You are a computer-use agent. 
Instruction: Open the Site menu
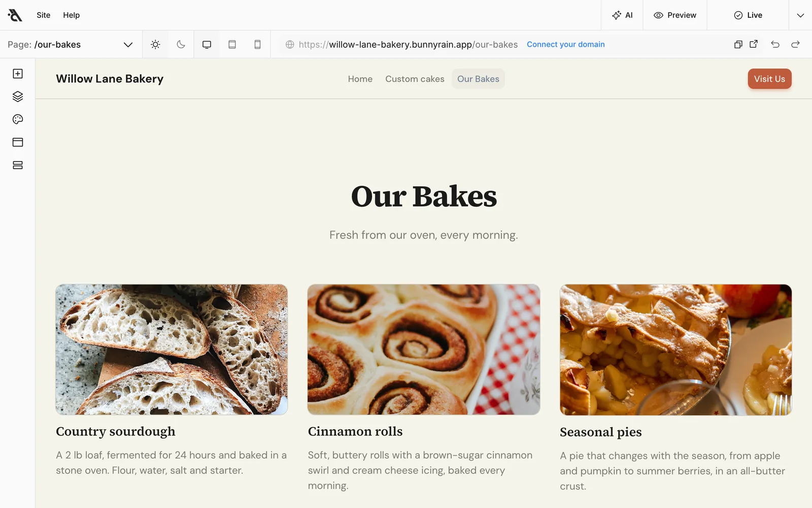coord(44,15)
